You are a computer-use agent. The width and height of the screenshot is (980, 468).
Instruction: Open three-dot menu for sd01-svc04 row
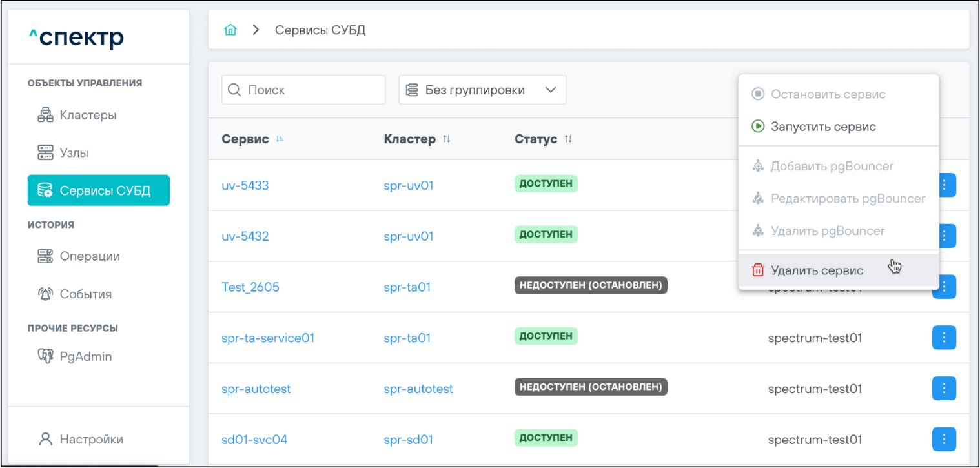[x=944, y=440]
